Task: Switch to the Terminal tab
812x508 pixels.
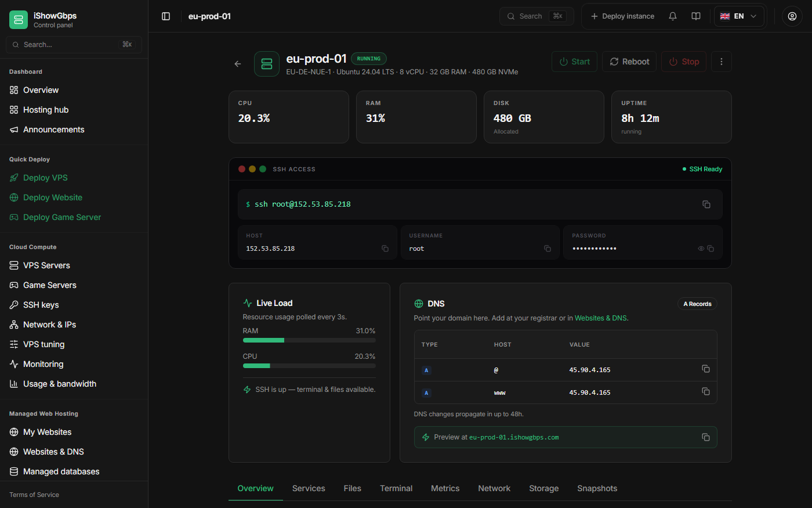Action: pos(396,488)
